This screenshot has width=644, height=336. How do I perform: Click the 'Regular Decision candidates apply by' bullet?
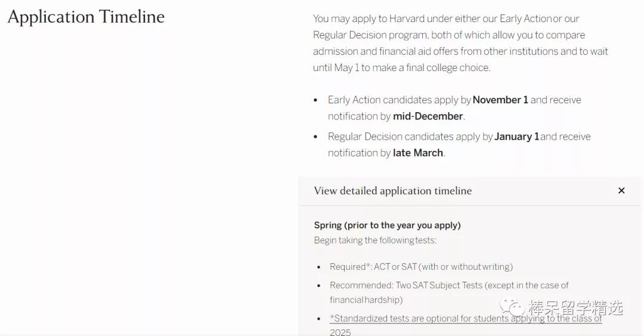[459, 145]
